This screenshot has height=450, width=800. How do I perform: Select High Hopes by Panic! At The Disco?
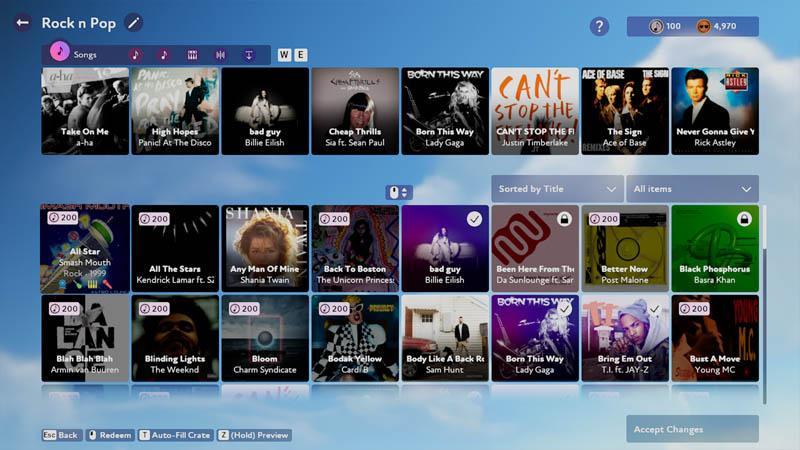pos(175,111)
